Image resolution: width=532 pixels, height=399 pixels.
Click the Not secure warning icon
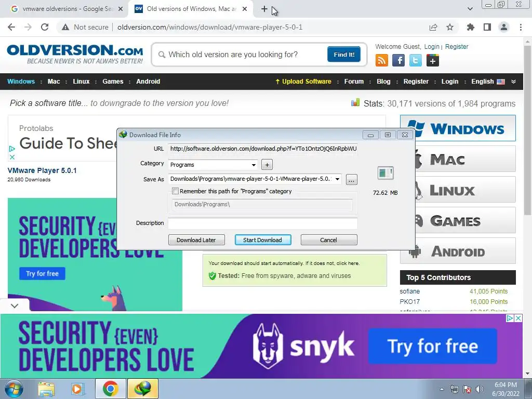point(65,27)
